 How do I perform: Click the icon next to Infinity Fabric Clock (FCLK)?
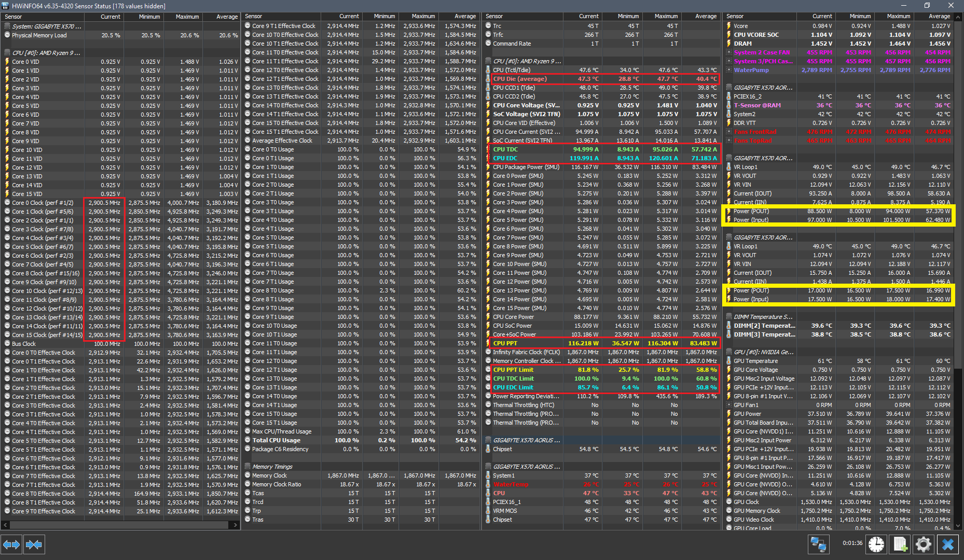pyautogui.click(x=488, y=352)
